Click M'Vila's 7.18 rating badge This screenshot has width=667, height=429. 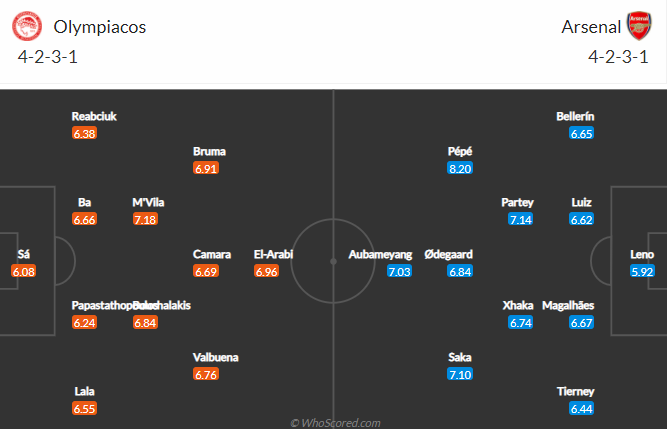pyautogui.click(x=148, y=220)
